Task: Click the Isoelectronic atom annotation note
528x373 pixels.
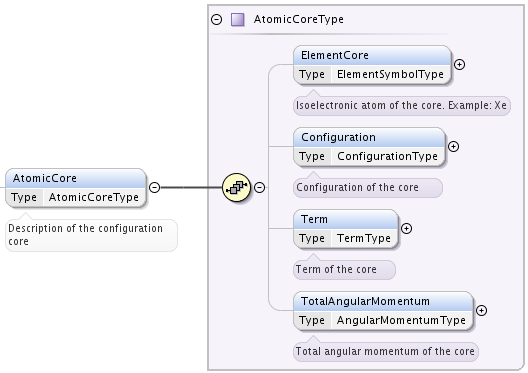Action: pos(402,106)
